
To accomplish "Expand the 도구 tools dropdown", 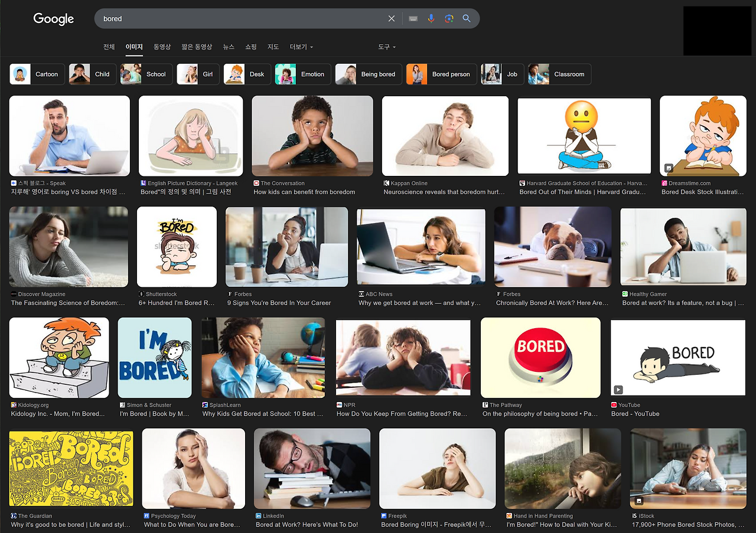I will pyautogui.click(x=387, y=47).
